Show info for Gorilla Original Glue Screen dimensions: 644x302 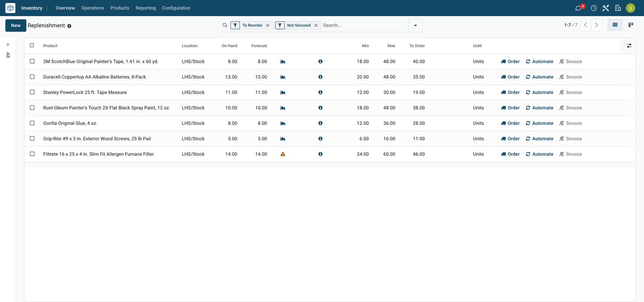(320, 123)
